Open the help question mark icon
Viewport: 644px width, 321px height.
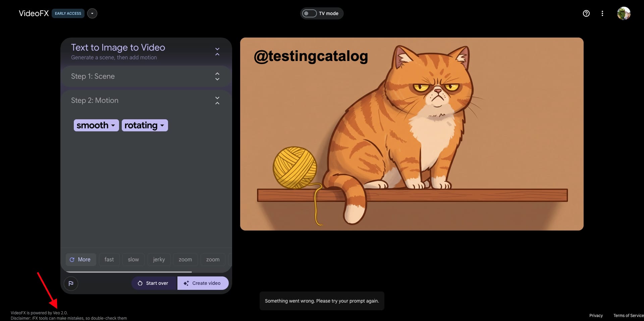click(x=586, y=13)
